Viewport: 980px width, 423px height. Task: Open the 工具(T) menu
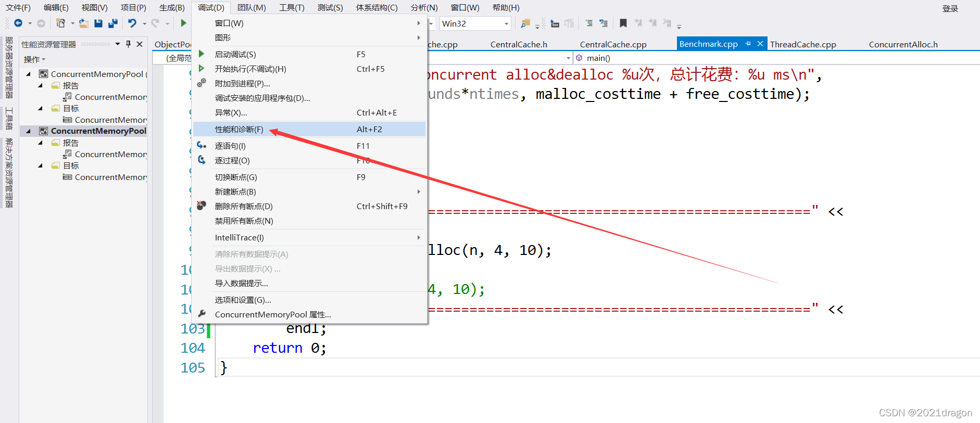point(292,7)
